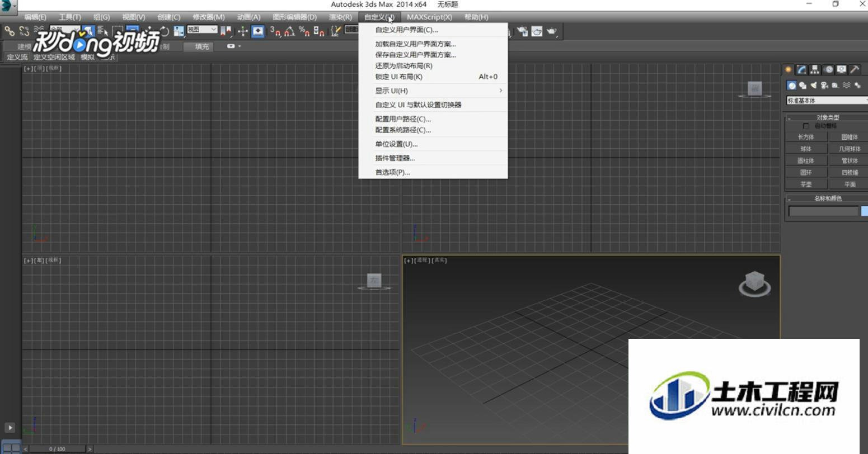Screen dimensions: 868x454
Task: Open Render Setup icon in toolbar
Action: coord(522,31)
